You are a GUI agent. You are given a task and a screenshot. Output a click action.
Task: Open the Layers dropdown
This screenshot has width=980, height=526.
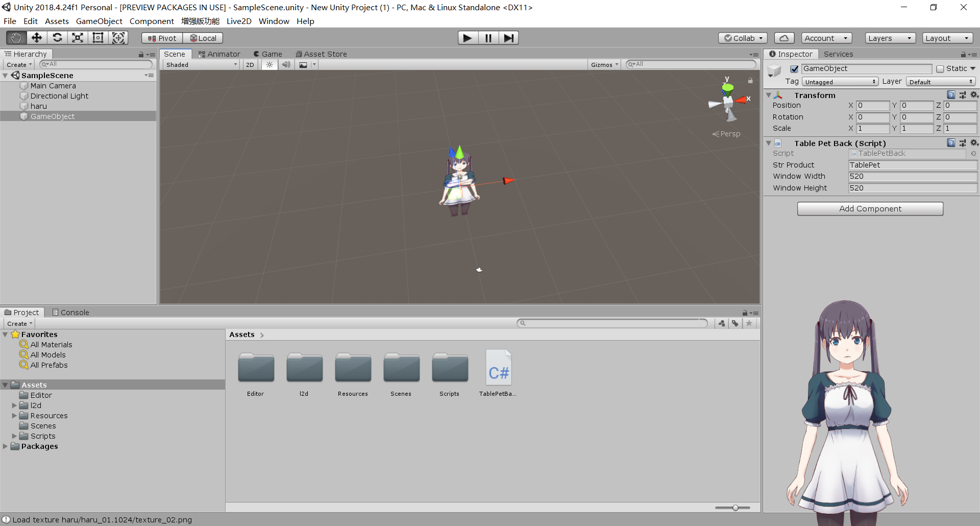pos(890,37)
